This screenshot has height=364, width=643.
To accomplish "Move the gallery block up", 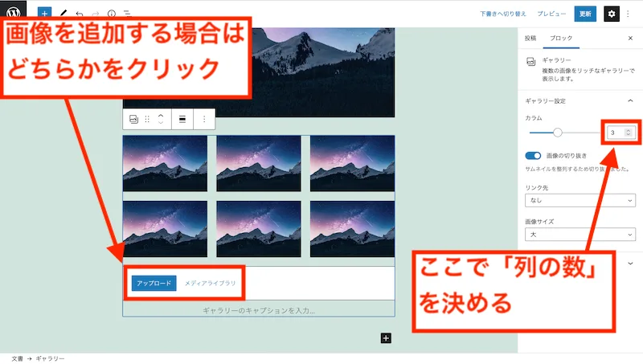I will 161,116.
